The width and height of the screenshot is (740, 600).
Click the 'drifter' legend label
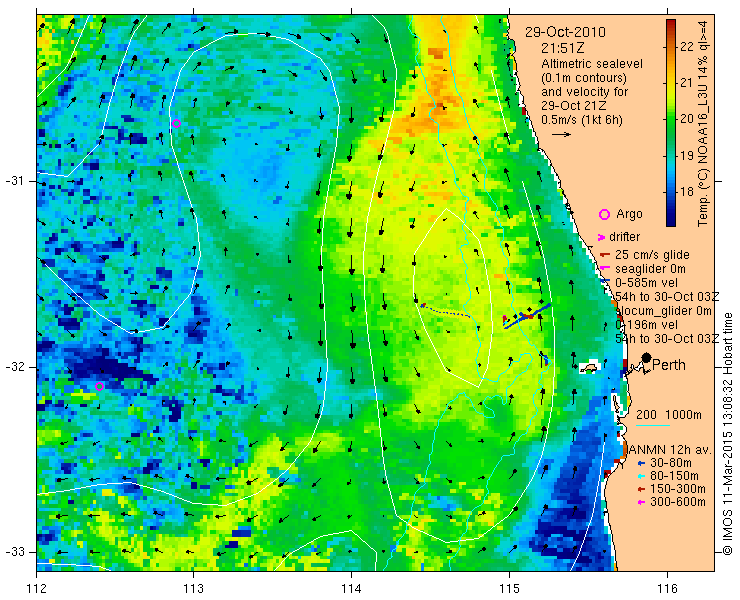624,237
